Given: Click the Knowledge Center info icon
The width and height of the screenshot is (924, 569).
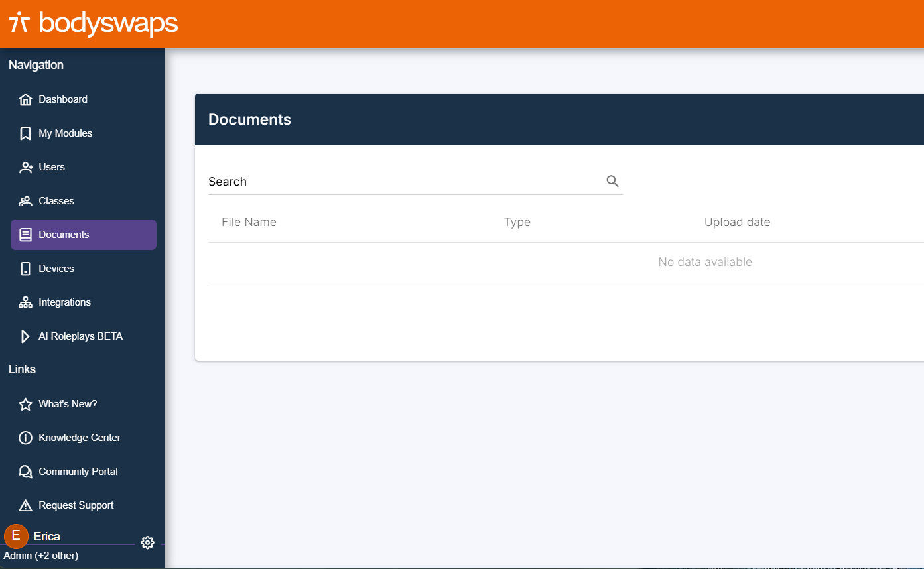Looking at the screenshot, I should [25, 437].
